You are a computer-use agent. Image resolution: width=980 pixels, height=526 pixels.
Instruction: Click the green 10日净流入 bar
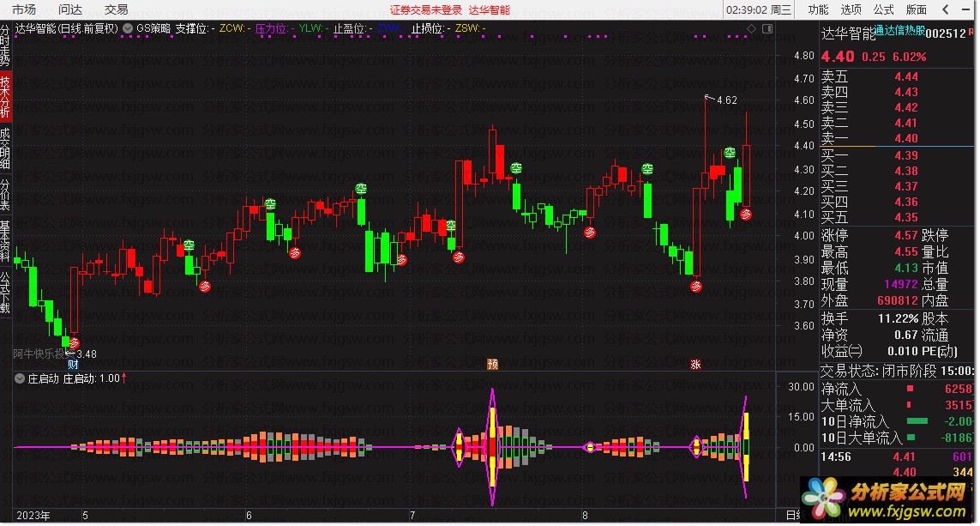point(917,421)
